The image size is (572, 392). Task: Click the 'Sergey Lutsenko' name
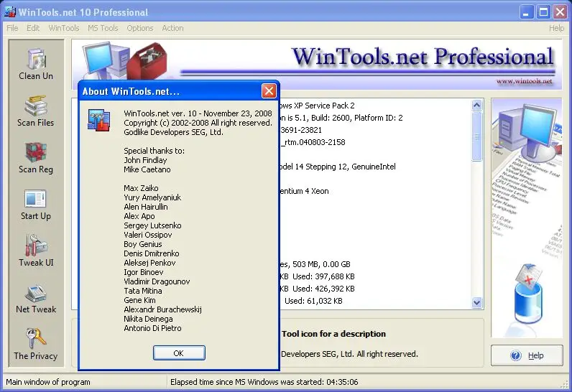152,225
